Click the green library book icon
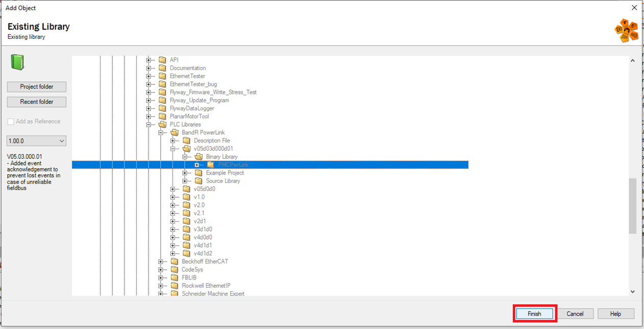Viewport: 644px width, 329px height. 17,62
